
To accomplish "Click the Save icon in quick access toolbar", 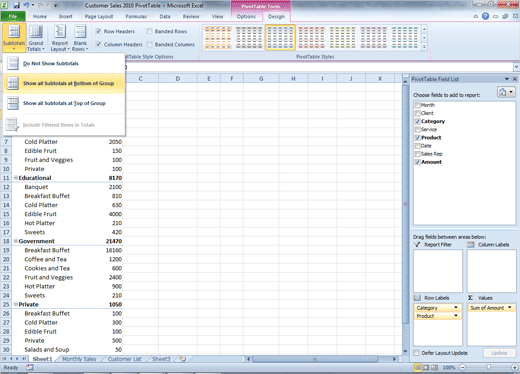I will point(16,5).
